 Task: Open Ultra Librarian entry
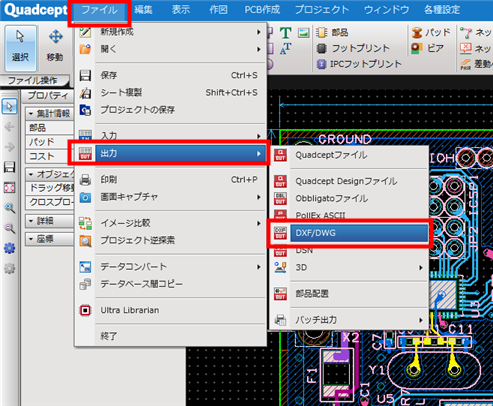pos(171,310)
